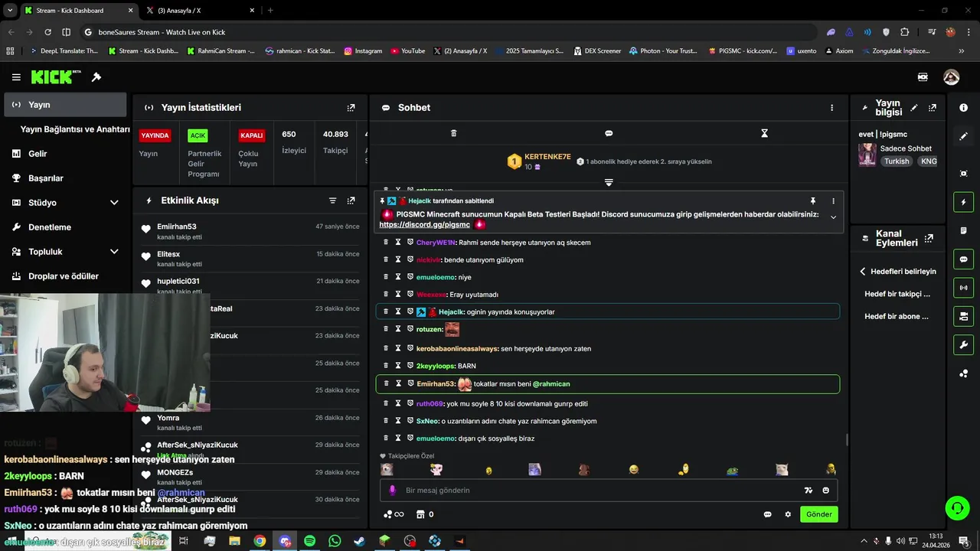The image size is (980, 551).
Task: Open the emoji picker in the message box
Action: pyautogui.click(x=826, y=491)
